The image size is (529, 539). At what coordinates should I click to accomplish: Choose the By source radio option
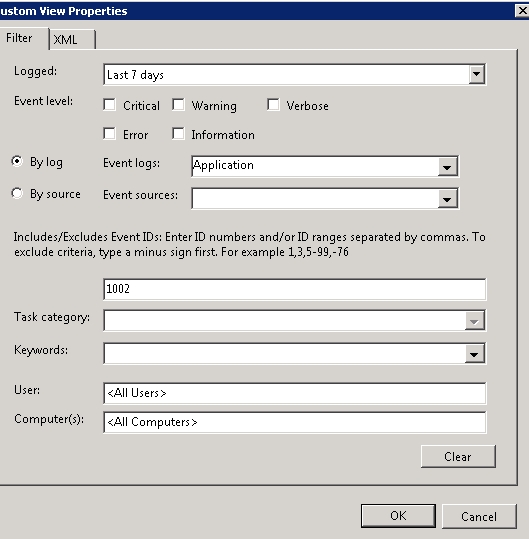(x=17, y=193)
